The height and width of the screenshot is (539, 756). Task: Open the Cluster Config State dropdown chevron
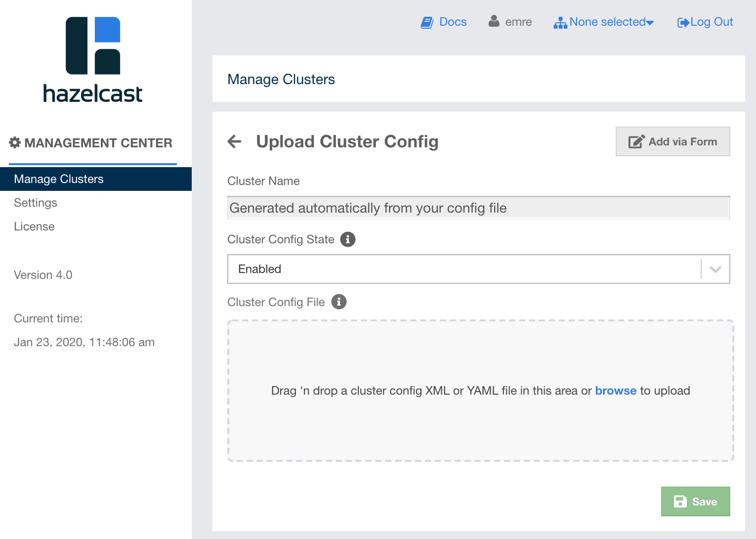pos(715,269)
